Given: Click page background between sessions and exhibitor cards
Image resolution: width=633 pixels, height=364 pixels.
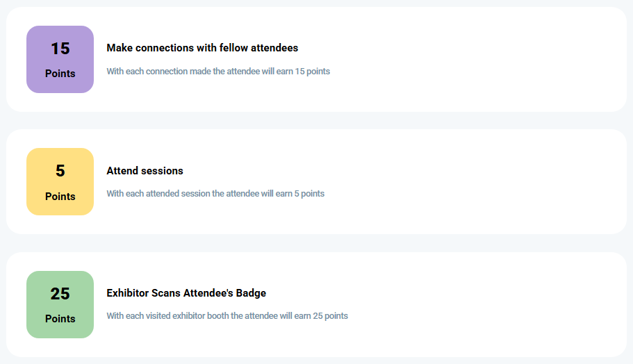Looking at the screenshot, I should point(317,243).
